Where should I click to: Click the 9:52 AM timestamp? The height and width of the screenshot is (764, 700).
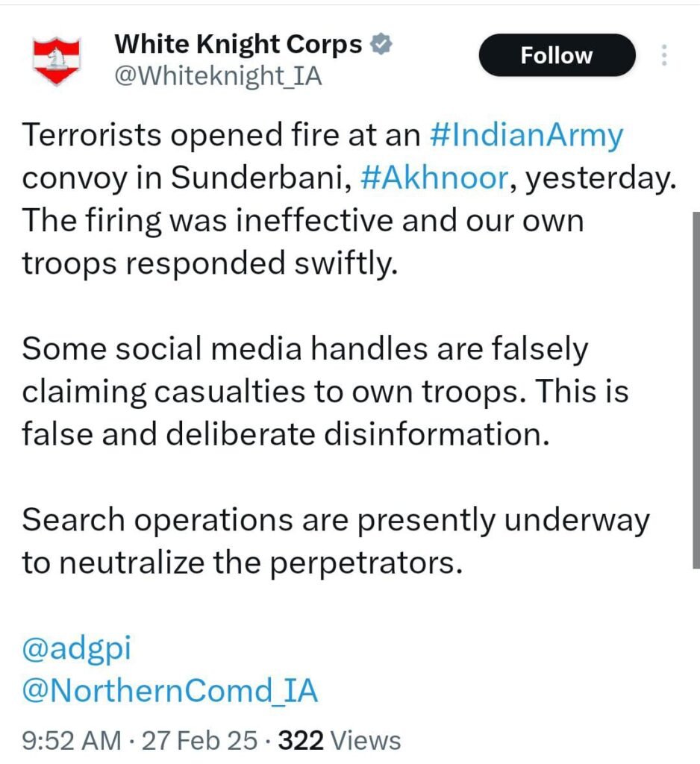coord(72,740)
